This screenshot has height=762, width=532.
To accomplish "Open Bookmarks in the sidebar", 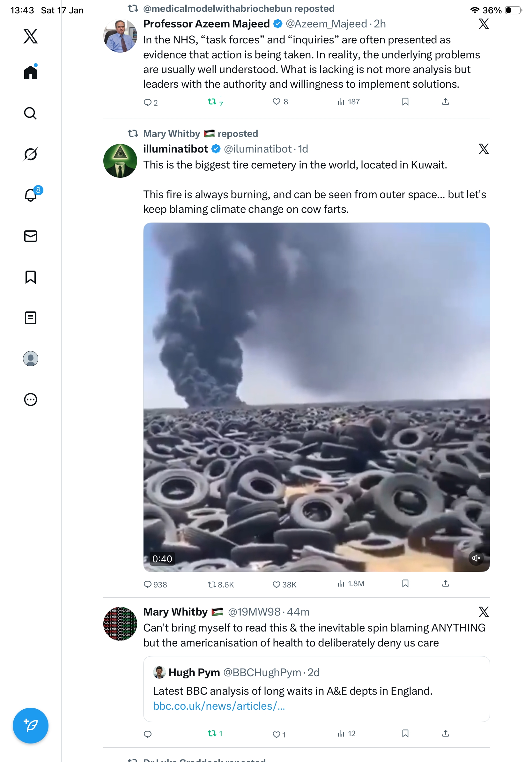I will coord(31,277).
